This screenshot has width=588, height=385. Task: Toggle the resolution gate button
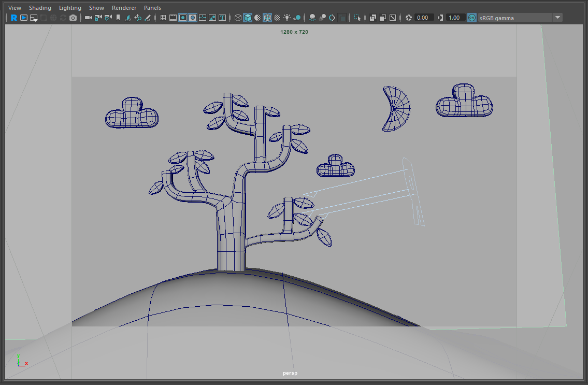(183, 18)
